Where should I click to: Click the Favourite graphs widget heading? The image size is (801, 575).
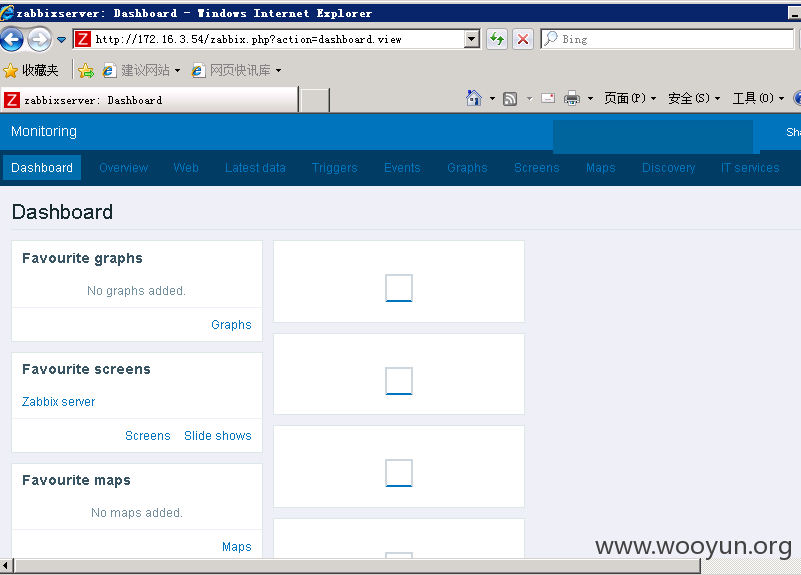coord(82,258)
